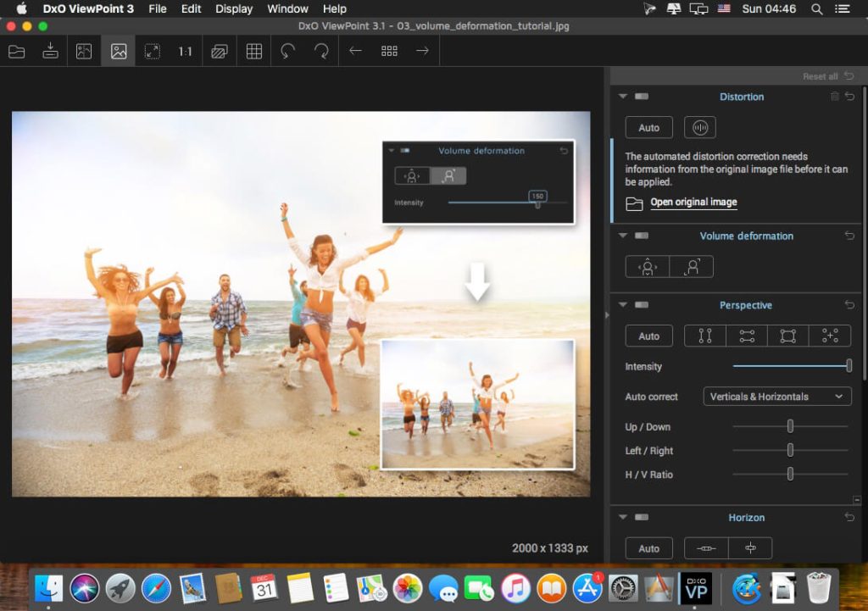
Task: Toggle the Perspective correction switch
Action: pos(641,305)
